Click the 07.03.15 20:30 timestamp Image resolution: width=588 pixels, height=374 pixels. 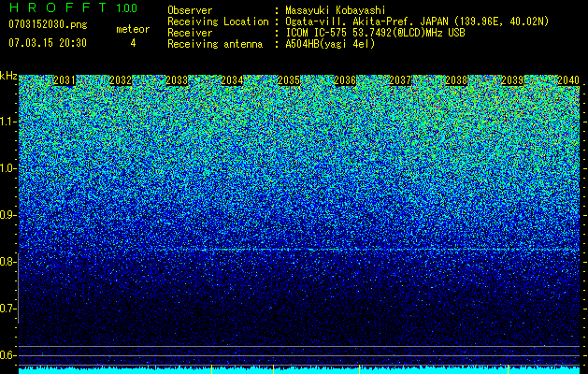(x=48, y=43)
